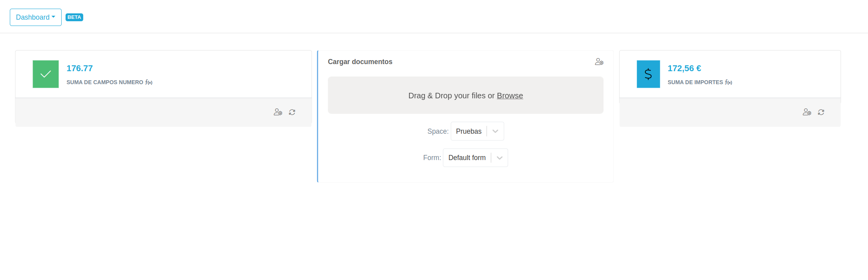Click the BETA badge
Screen dimensions: 868x280
click(74, 17)
